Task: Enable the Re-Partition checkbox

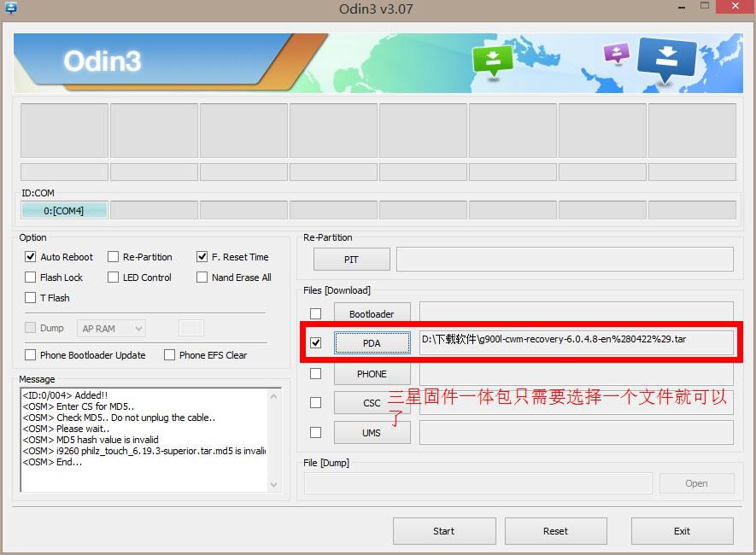Action: (113, 257)
